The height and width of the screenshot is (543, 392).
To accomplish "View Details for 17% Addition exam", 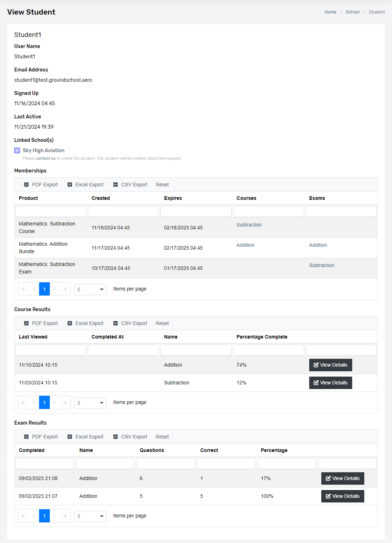I will [343, 478].
